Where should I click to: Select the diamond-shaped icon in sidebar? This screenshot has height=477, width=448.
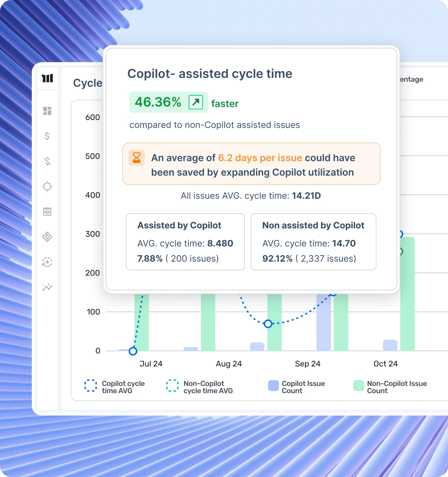47,237
